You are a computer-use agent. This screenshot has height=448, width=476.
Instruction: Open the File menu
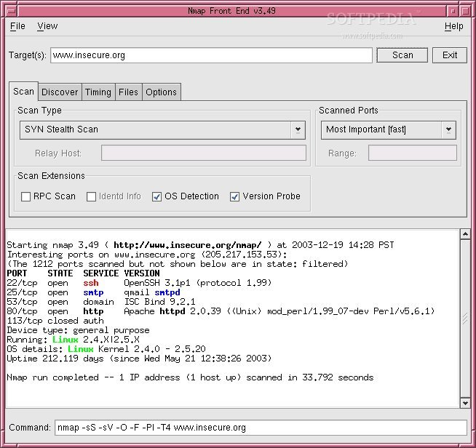coord(17,26)
